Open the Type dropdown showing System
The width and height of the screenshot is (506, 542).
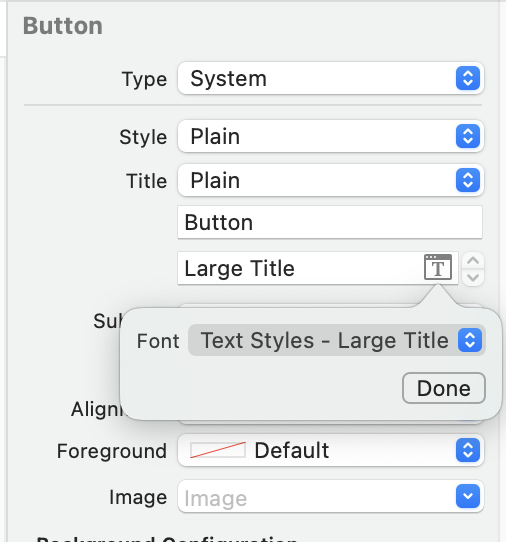(330, 78)
